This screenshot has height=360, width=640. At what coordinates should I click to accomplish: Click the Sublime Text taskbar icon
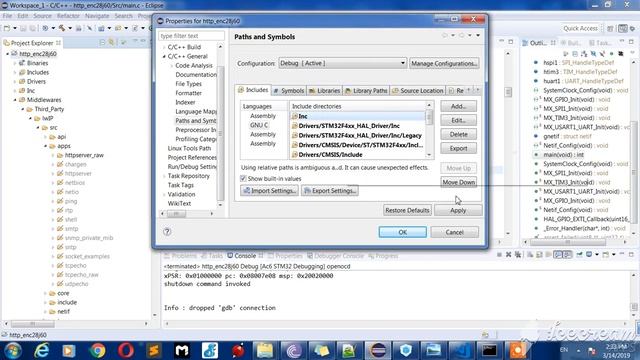(154, 351)
